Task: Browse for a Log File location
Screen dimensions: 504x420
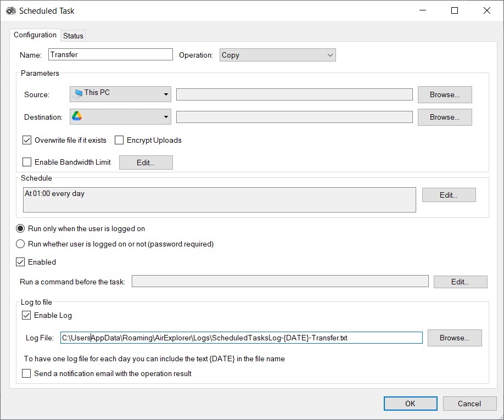Action: 454,338
